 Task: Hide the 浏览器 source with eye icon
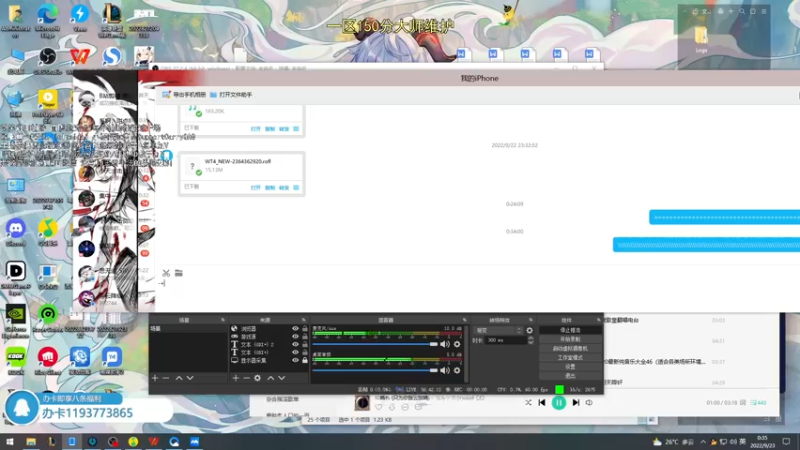(295, 329)
